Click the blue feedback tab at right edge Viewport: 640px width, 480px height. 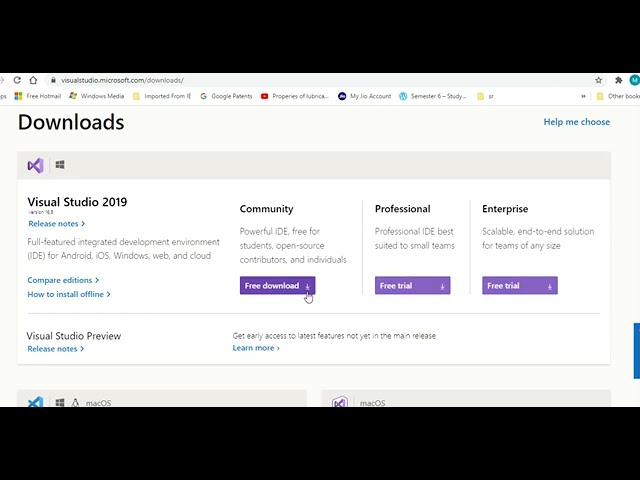point(637,351)
